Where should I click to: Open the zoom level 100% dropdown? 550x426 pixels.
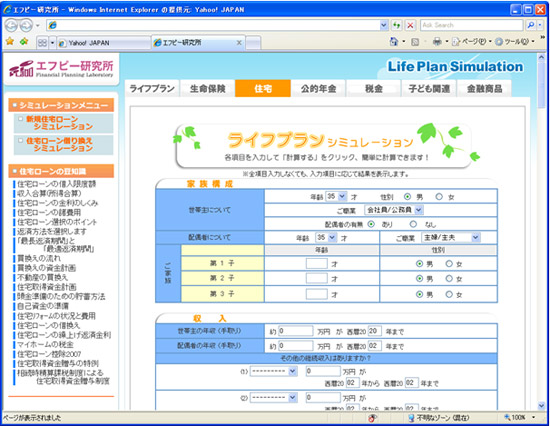[534, 418]
